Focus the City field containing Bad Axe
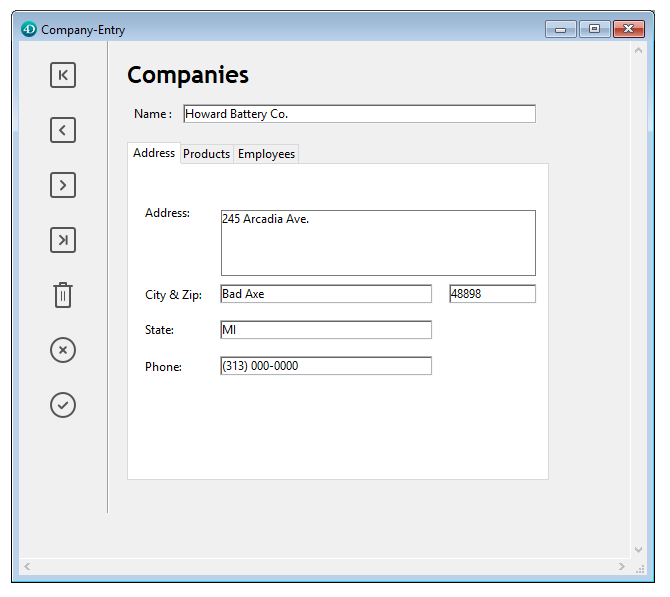The height and width of the screenshot is (597, 670). [x=326, y=294]
